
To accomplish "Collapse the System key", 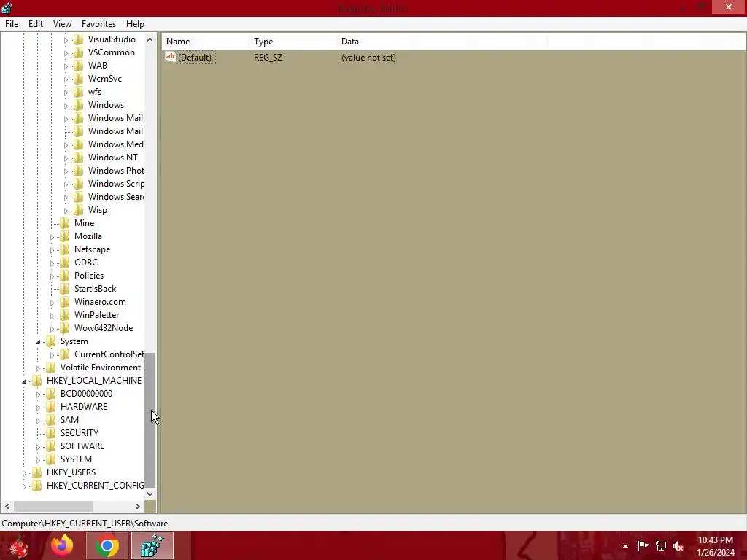I will pos(38,342).
